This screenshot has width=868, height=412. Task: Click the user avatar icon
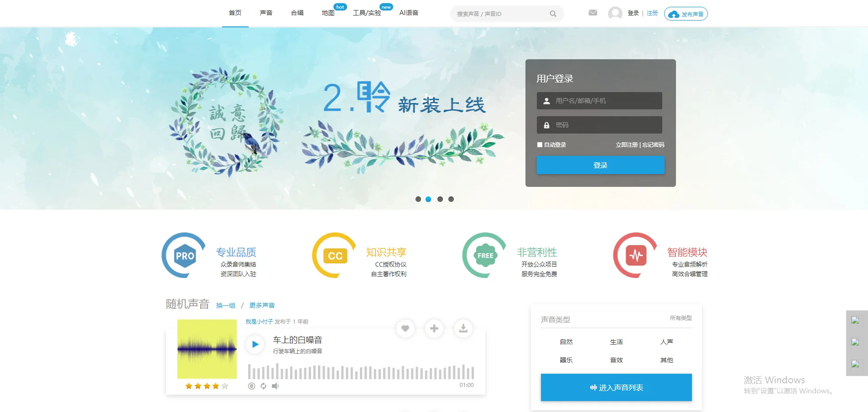coord(614,13)
